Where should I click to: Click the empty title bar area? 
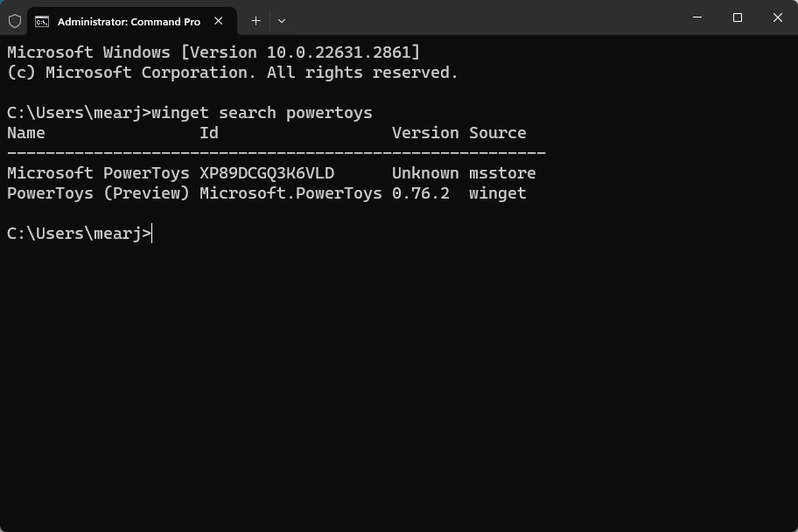point(481,19)
